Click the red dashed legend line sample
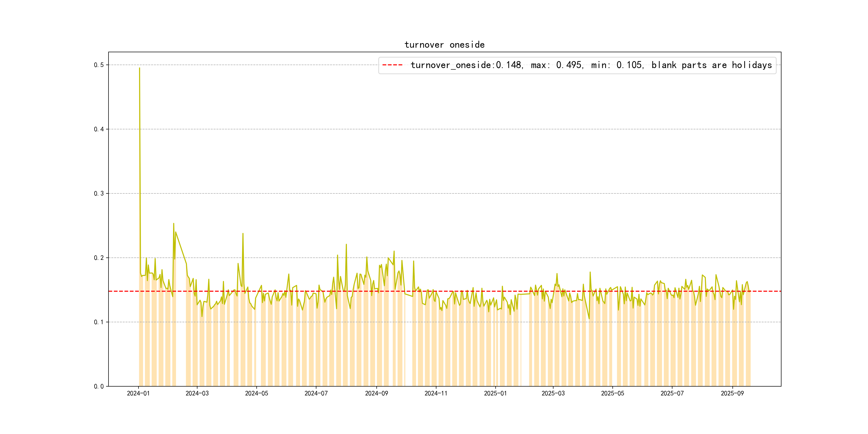 (392, 65)
